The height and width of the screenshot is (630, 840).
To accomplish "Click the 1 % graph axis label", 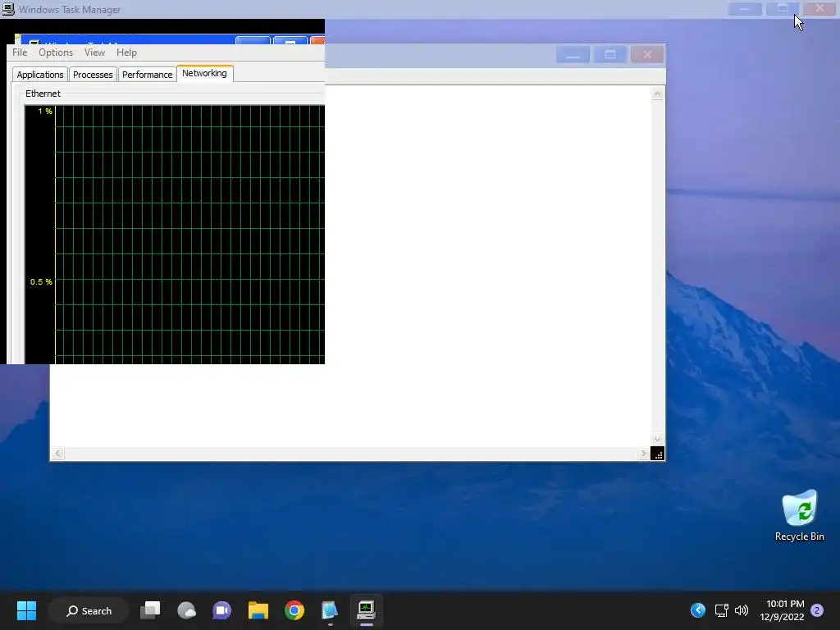I will tap(45, 112).
